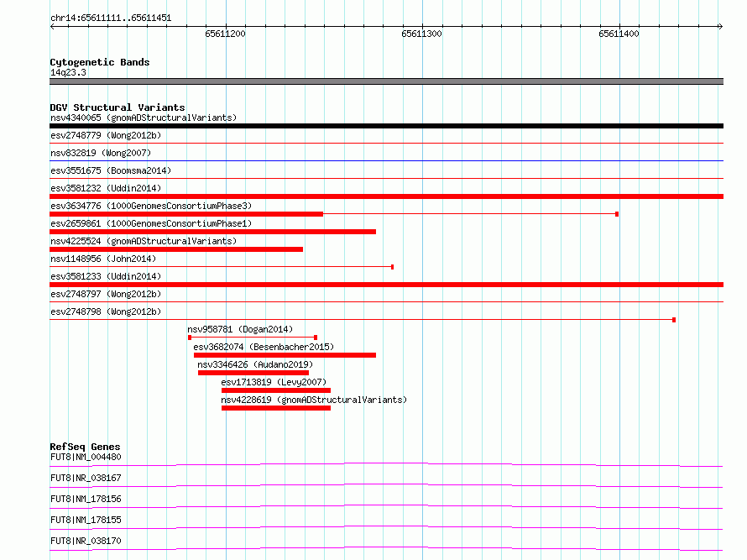Open variant esv3581233 (Uddin2014)
Image resolution: width=747 pixels, height=560 pixels.
pos(106,276)
